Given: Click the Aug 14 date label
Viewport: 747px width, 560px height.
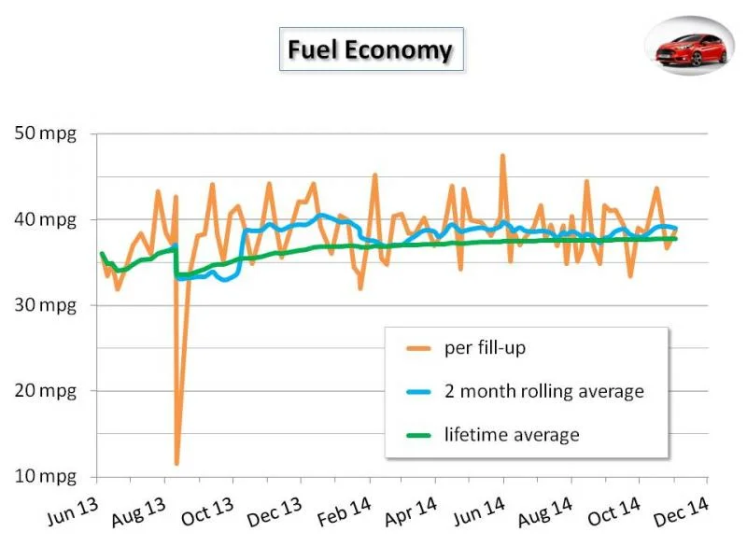Looking at the screenshot, I should click(545, 511).
